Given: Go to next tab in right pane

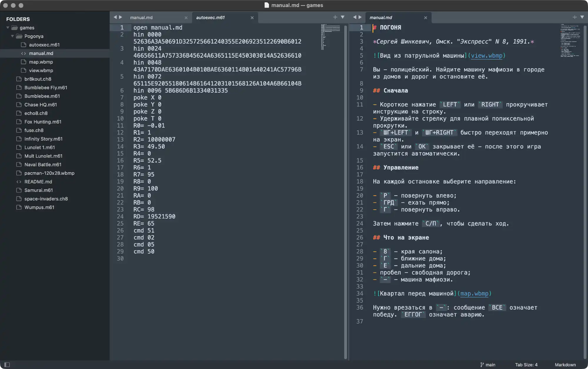Looking at the screenshot, I should tap(360, 17).
